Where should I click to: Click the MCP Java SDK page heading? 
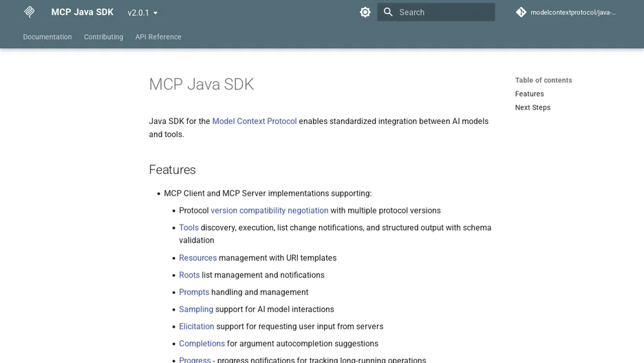tap(201, 84)
